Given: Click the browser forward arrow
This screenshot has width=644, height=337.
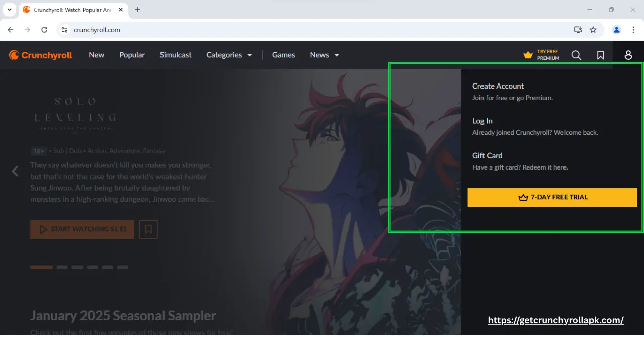Looking at the screenshot, I should click(x=27, y=30).
